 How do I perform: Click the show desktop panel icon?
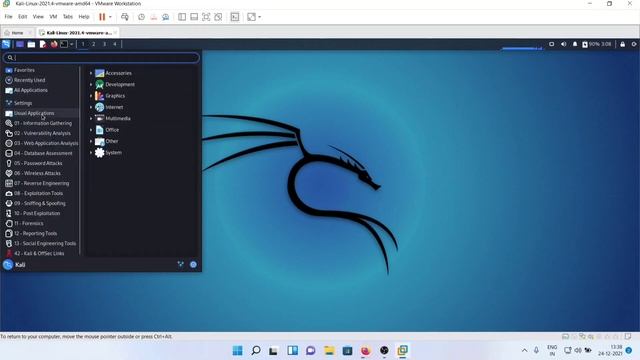[20, 44]
